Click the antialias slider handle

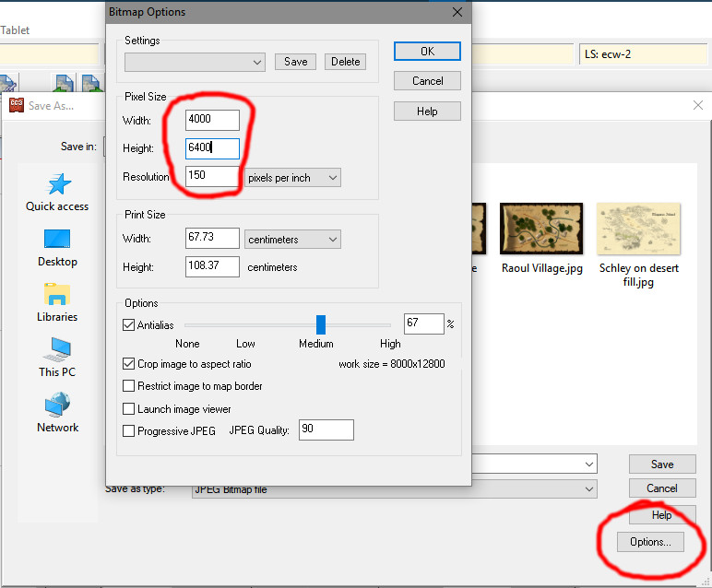pyautogui.click(x=321, y=324)
